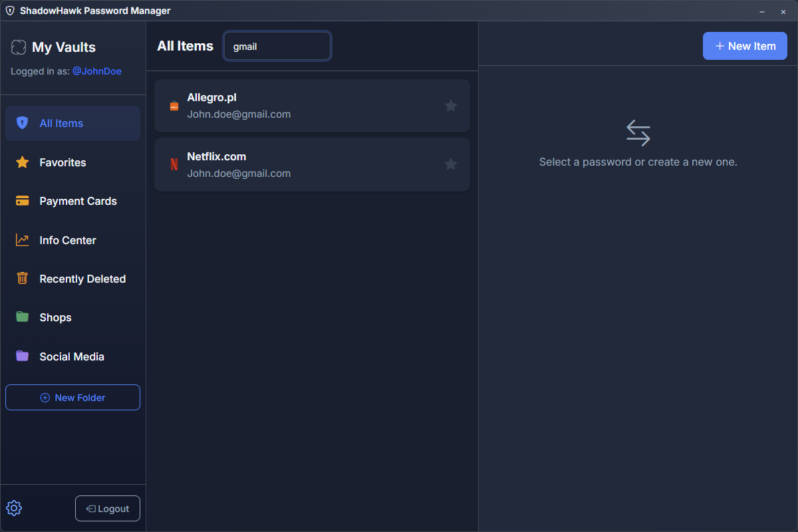The image size is (798, 532).
Task: Select the Allegro.pl password entry
Action: click(x=312, y=106)
